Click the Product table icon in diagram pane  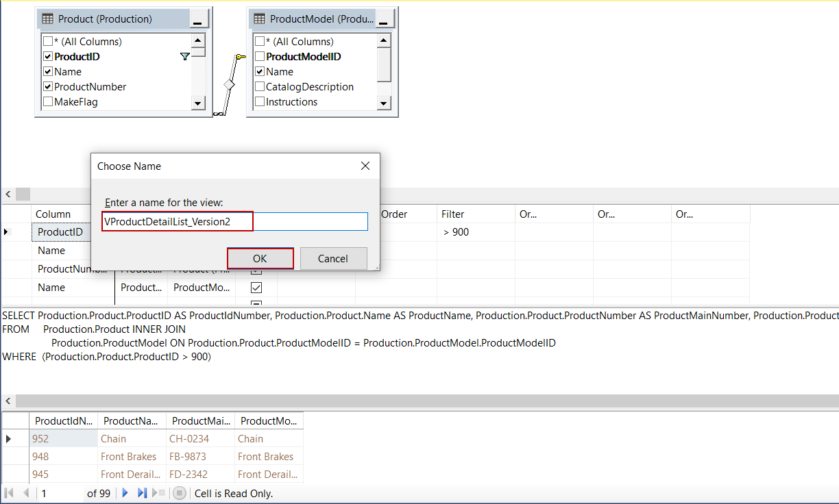(48, 19)
